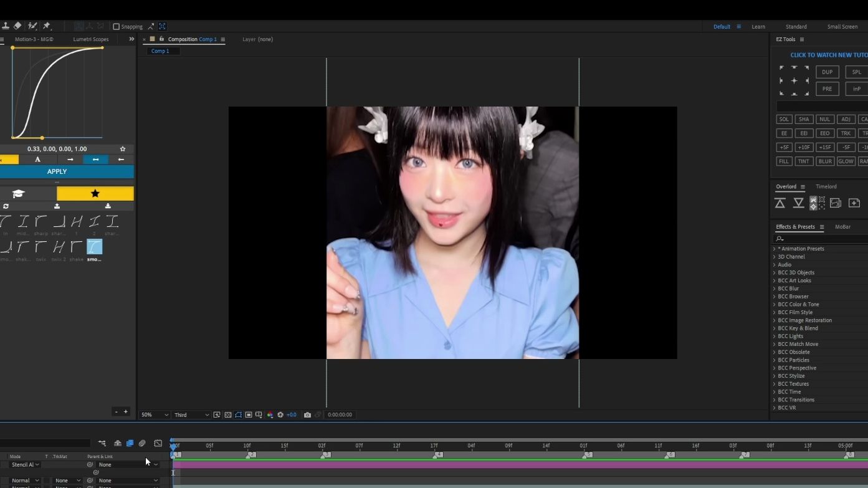Expand the BCC Blur effects category

(x=775, y=289)
